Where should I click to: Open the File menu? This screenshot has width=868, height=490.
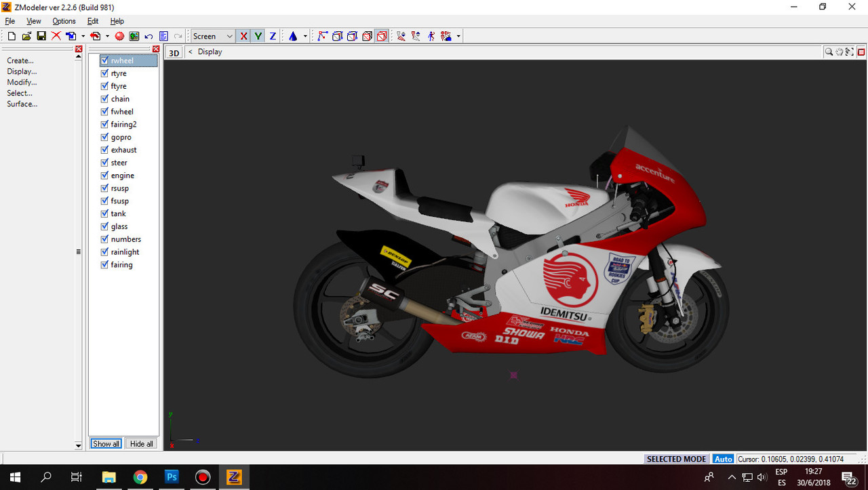[10, 21]
